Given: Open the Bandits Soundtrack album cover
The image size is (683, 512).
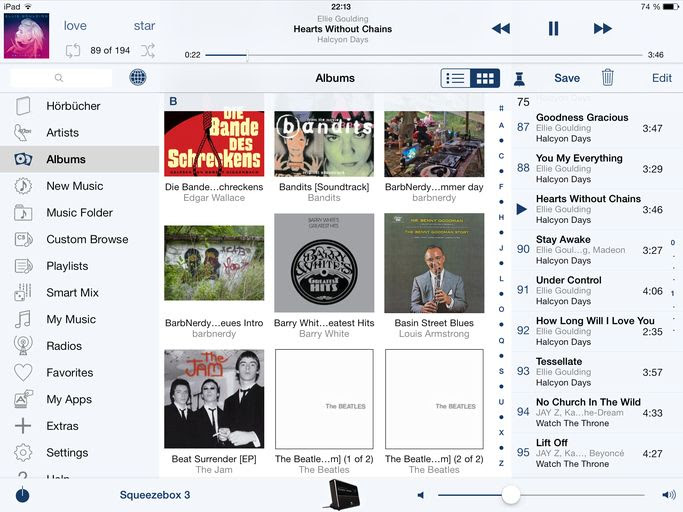Looking at the screenshot, I should pyautogui.click(x=324, y=144).
